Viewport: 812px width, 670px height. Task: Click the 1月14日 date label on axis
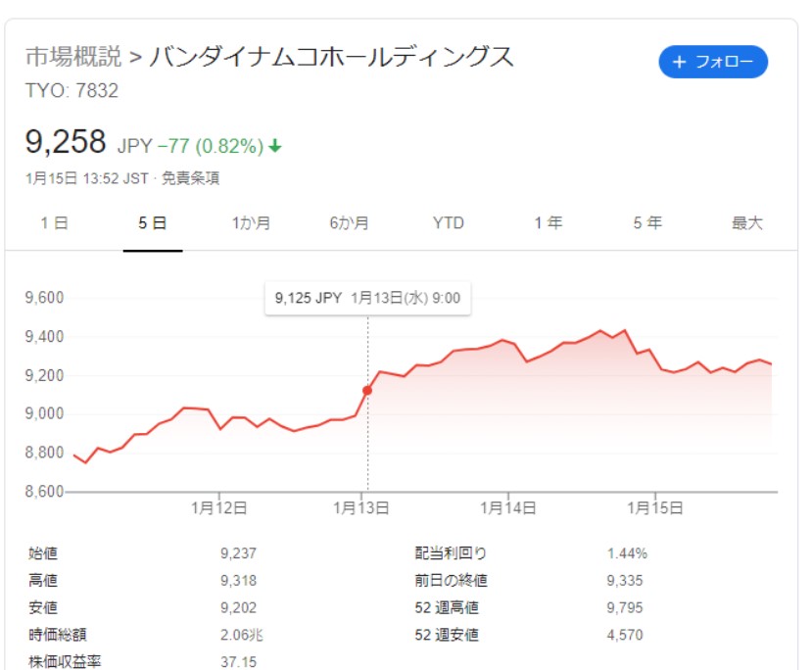tap(508, 508)
